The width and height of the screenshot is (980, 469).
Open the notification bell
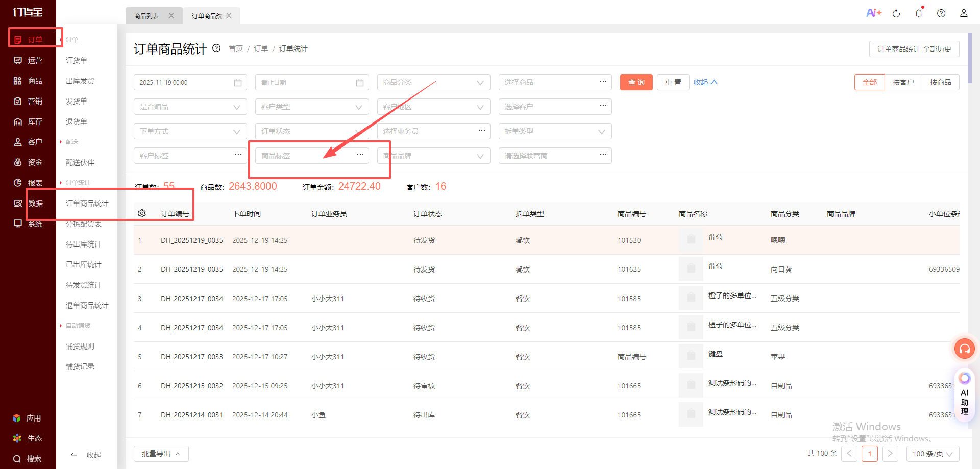(x=919, y=13)
